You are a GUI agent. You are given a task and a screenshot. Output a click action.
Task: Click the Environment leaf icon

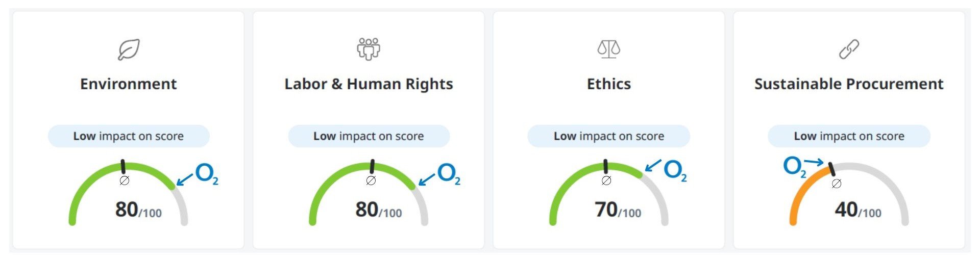129,49
